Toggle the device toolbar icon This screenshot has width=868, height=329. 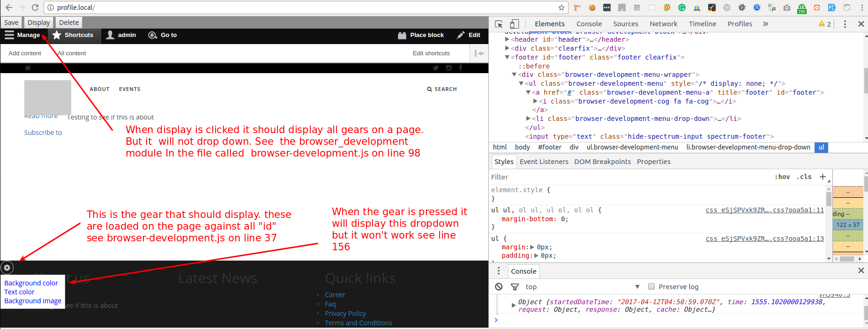(514, 24)
